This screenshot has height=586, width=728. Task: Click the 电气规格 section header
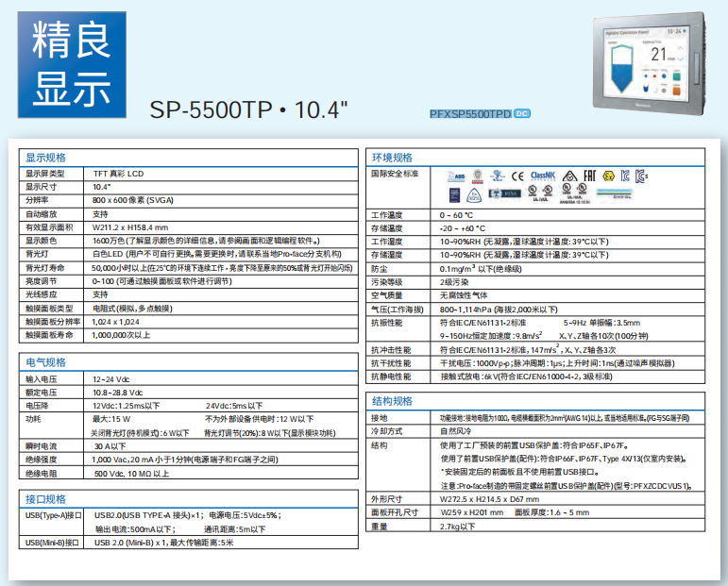(x=45, y=362)
